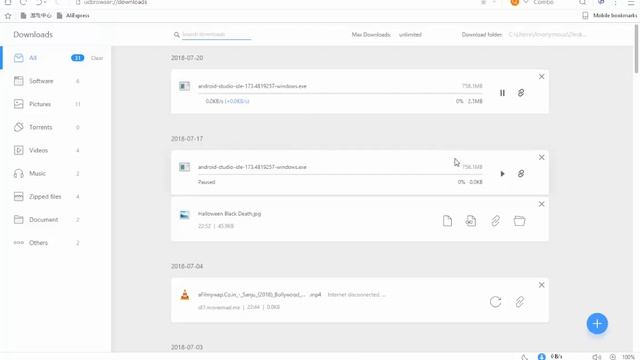
Task: Click the bookmark star icon
Action: 8,16
